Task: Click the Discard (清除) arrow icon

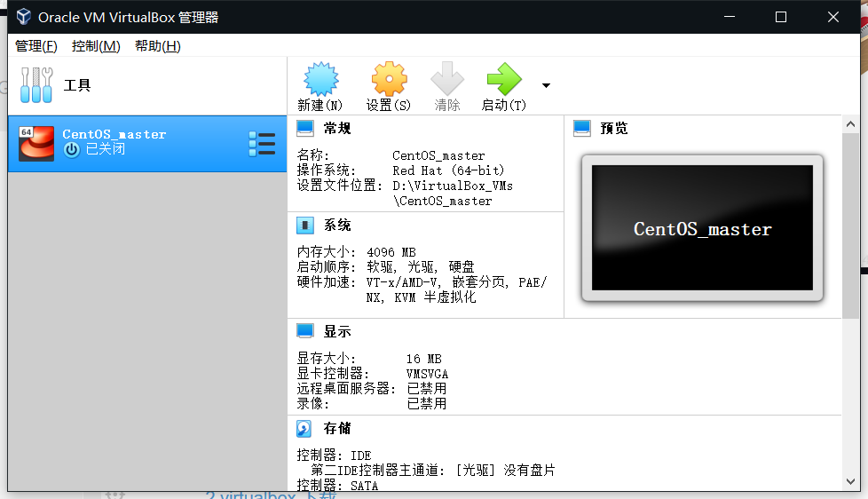Action: click(447, 79)
